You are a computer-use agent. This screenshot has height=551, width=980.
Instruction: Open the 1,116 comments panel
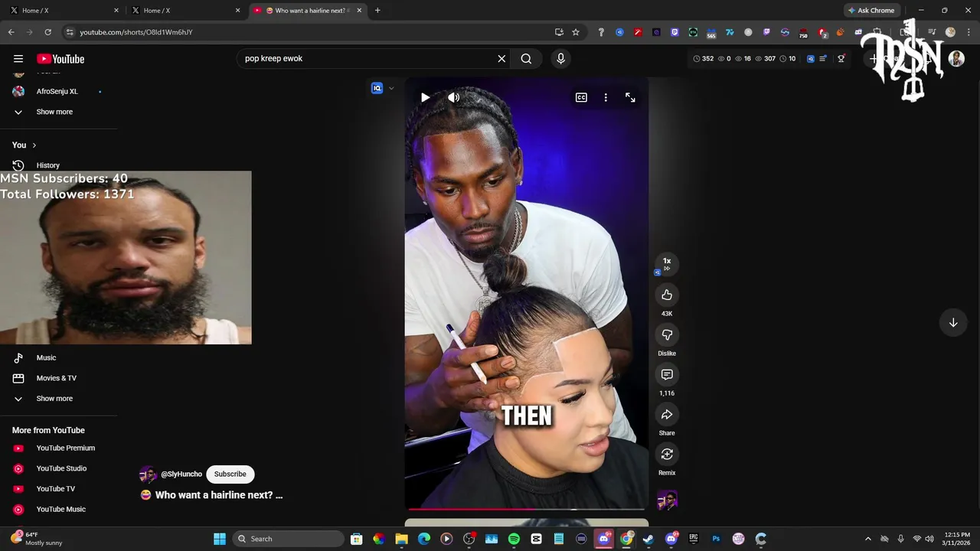(667, 374)
